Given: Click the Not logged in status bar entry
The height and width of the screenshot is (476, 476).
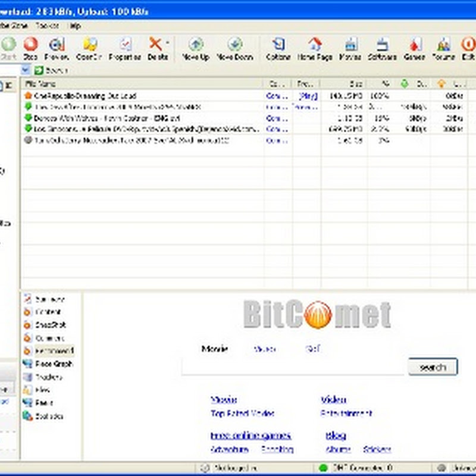Looking at the screenshot, I should (236, 468).
